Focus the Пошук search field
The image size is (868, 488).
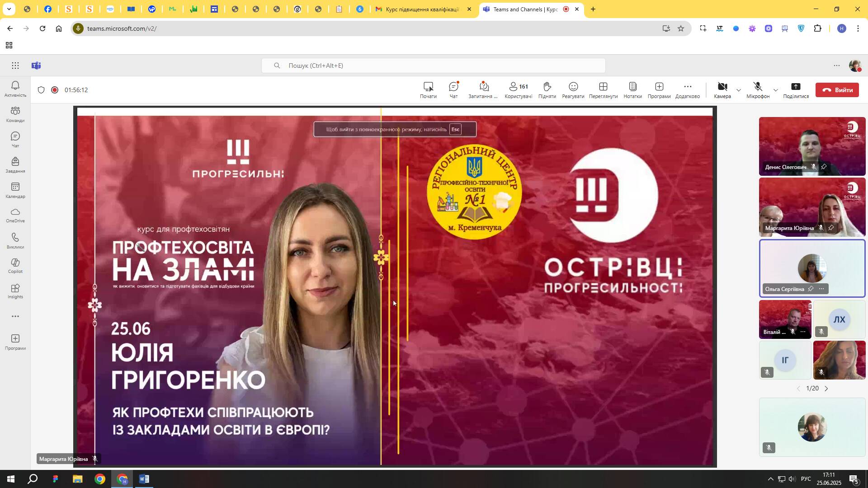433,66
